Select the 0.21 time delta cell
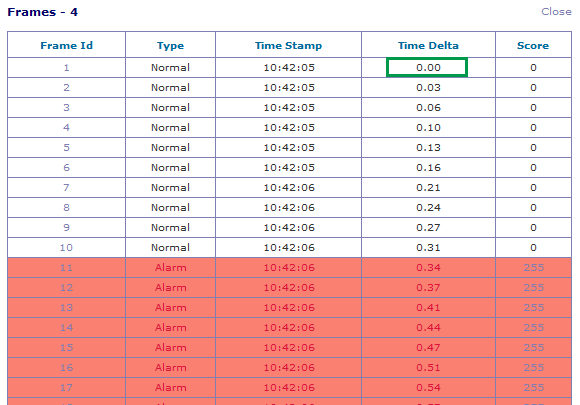The height and width of the screenshot is (405, 580). click(428, 188)
